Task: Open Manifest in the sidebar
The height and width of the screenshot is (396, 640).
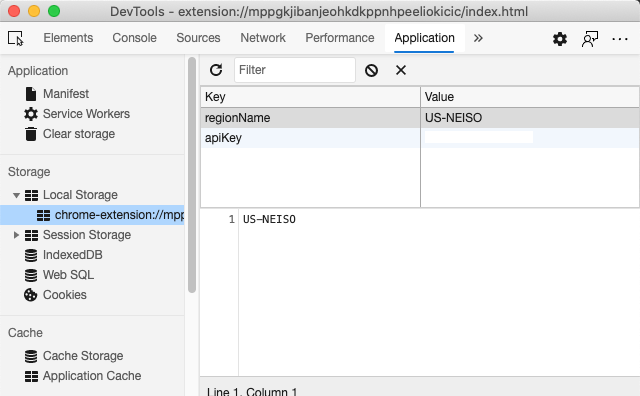Action: pyautogui.click(x=66, y=94)
